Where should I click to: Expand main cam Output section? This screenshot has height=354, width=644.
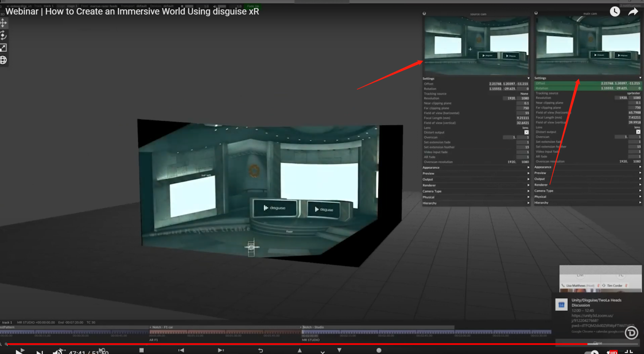tap(588, 179)
